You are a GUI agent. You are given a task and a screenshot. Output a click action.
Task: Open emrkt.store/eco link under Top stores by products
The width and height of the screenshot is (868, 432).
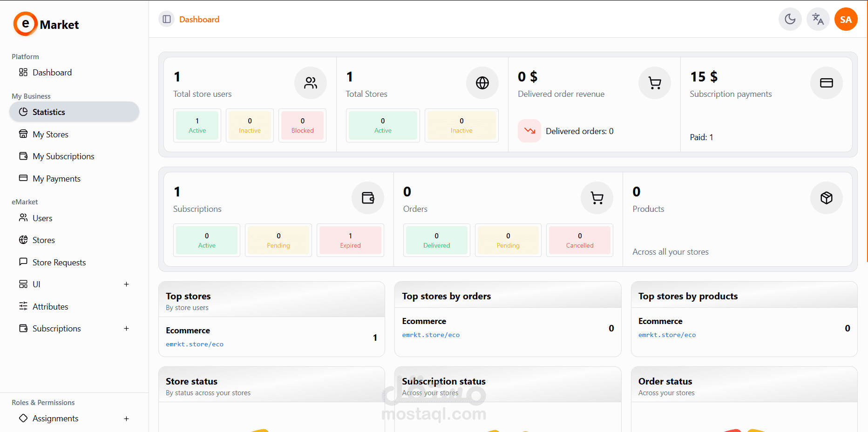(x=667, y=335)
